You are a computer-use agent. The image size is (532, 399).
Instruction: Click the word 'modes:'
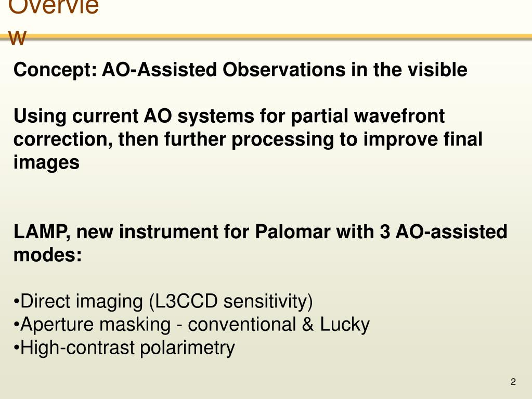[47, 254]
